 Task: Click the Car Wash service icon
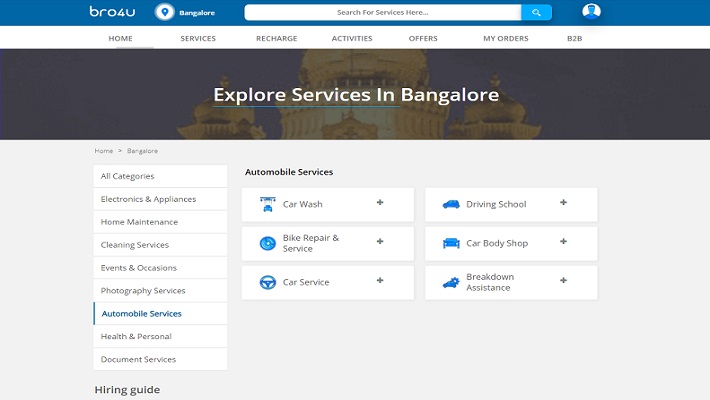[267, 204]
